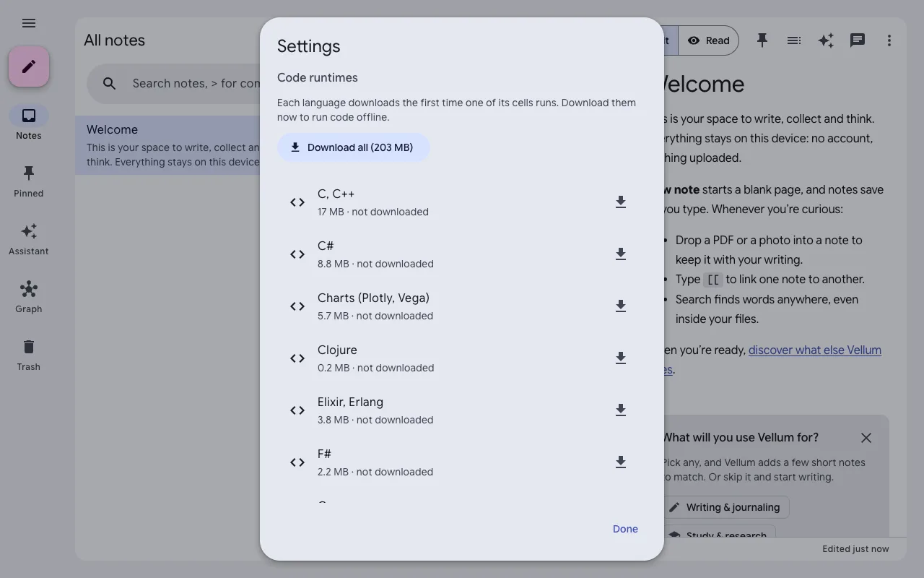Pin the current note
Screen dimensions: 924x578
[762, 40]
